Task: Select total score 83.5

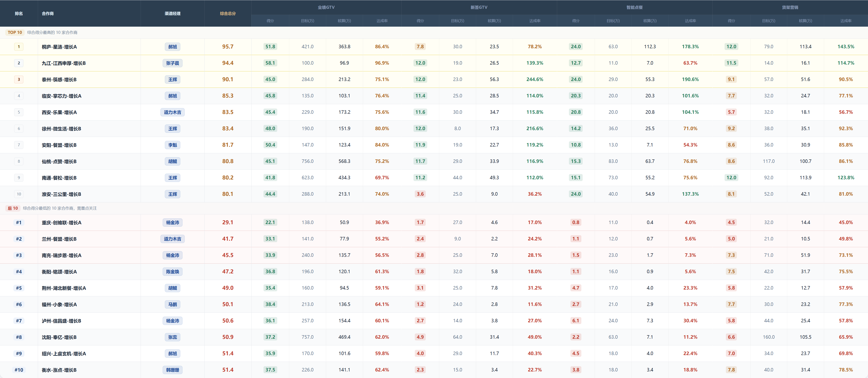Action: pyautogui.click(x=228, y=112)
